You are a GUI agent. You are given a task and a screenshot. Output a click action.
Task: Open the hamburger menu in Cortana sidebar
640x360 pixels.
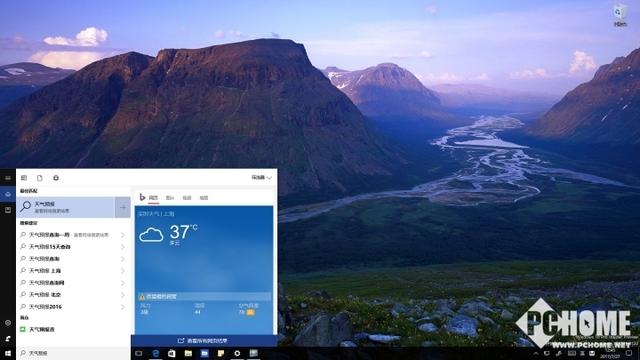click(x=8, y=178)
